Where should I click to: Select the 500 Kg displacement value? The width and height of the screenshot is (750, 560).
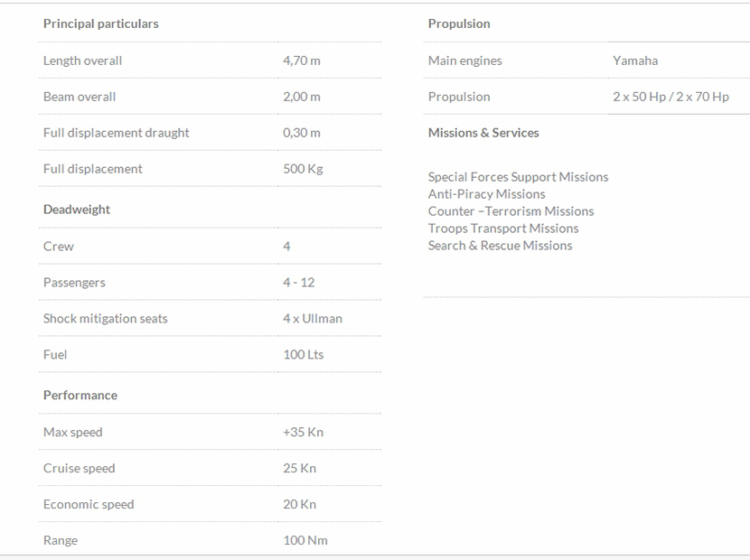point(303,169)
